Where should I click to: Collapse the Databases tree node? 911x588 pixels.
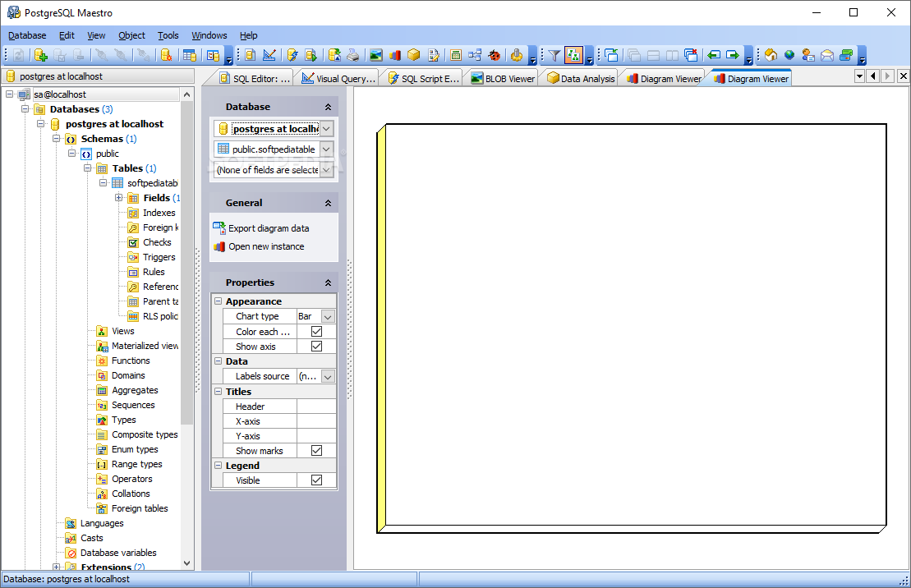pyautogui.click(x=25, y=108)
